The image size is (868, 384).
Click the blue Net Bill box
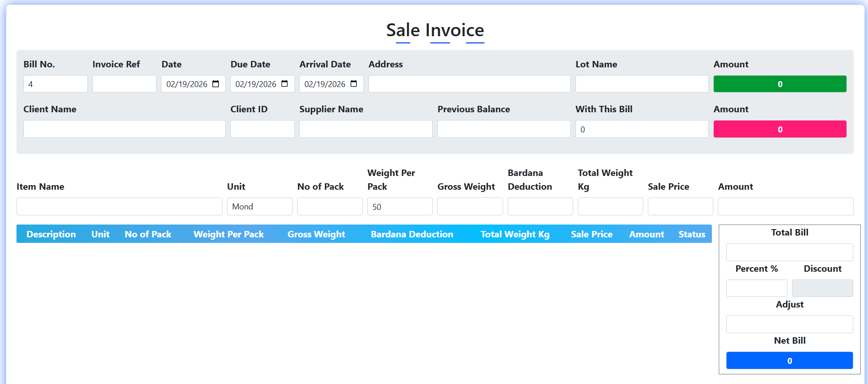789,361
